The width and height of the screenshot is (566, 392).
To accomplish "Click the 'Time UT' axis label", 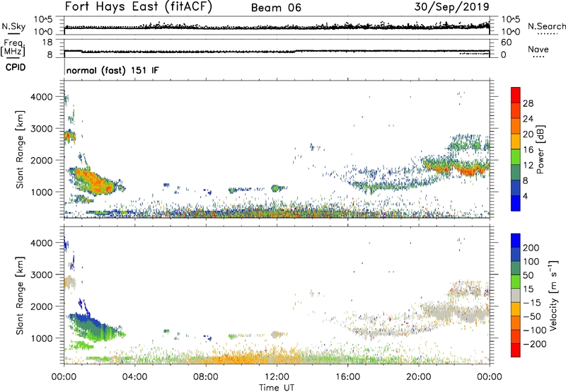I will point(277,387).
